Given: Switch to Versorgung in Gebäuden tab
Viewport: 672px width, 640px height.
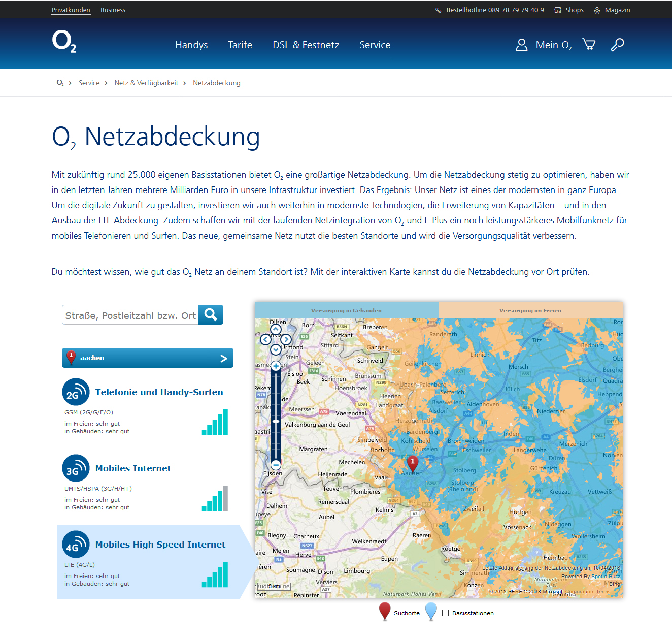Looking at the screenshot, I should pos(346,310).
